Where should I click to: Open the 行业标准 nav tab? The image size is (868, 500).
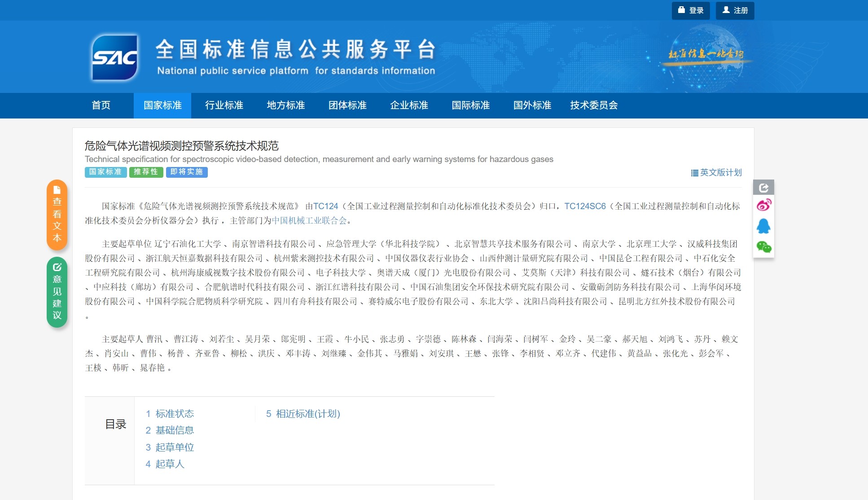[x=224, y=105]
